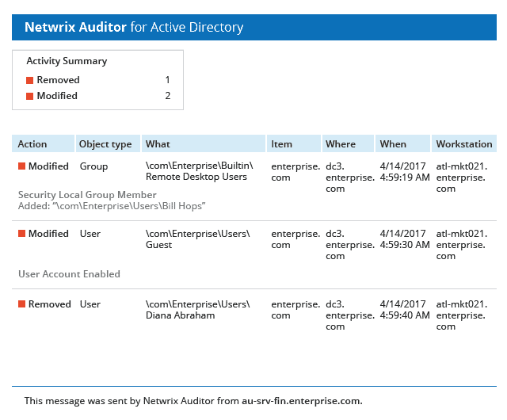Click the Netwrix Auditor for Active Directory title

tap(134, 27)
